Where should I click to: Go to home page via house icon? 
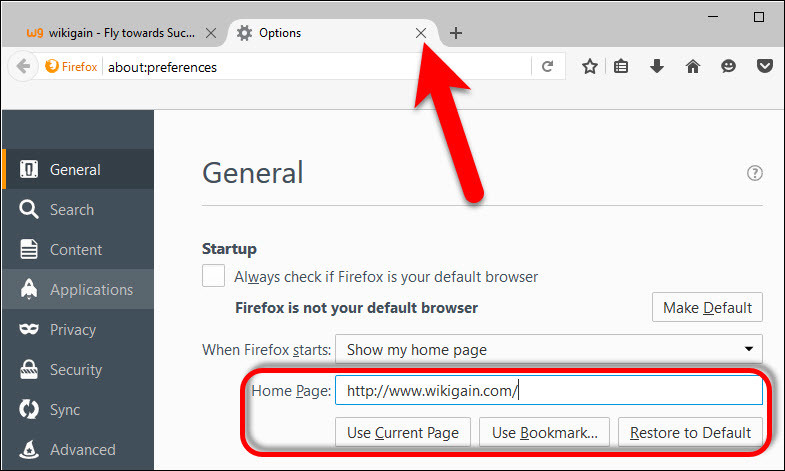point(692,67)
